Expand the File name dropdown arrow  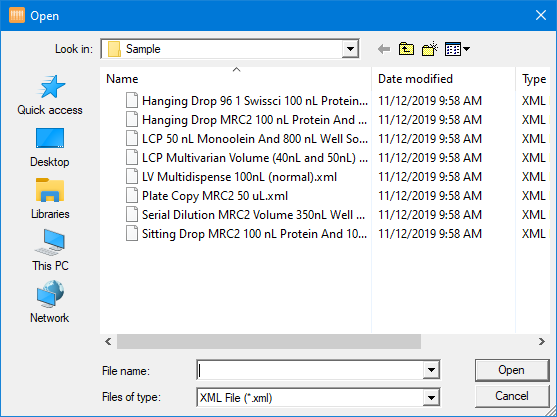click(431, 370)
